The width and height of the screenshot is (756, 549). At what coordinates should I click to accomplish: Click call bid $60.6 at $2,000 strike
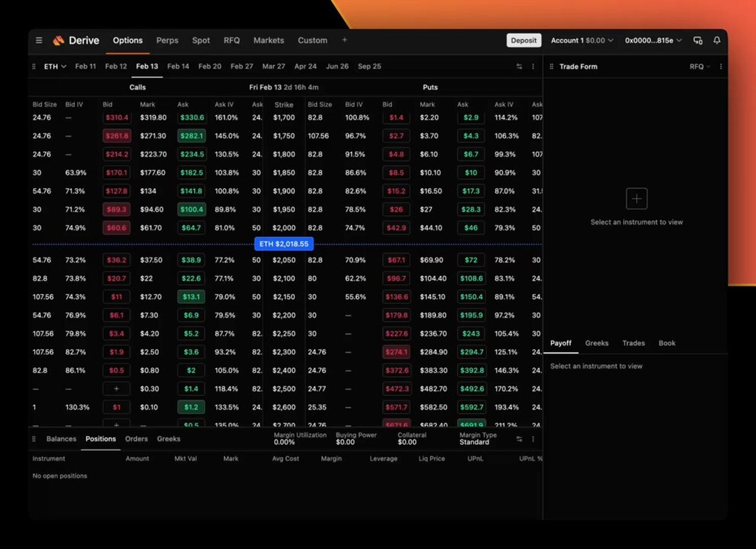pos(117,228)
